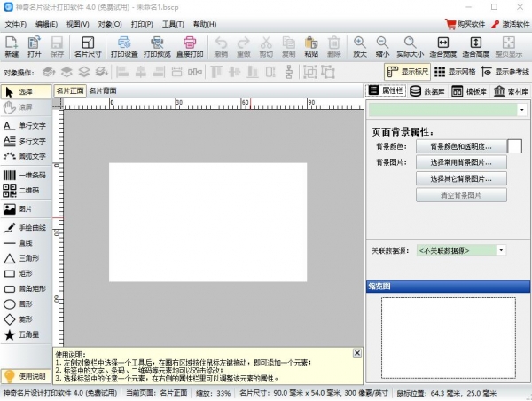The image size is (532, 401).
Task: Click the 缩览图 thumbnail preview area
Action: tap(448, 338)
